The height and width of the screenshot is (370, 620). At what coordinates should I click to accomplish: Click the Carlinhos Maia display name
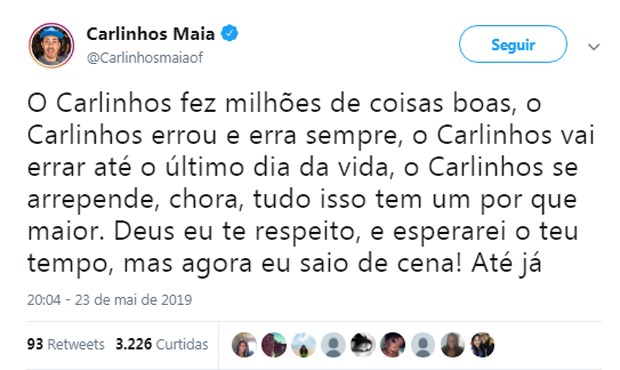(151, 34)
